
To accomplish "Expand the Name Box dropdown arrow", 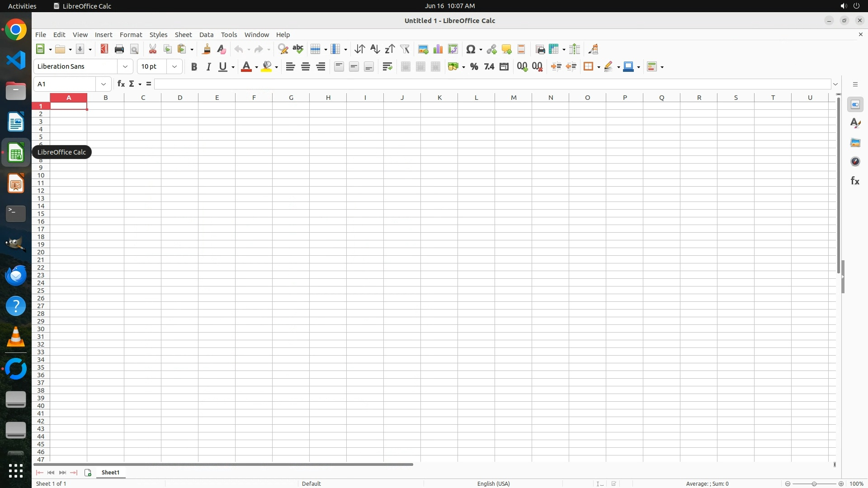I will click(104, 84).
